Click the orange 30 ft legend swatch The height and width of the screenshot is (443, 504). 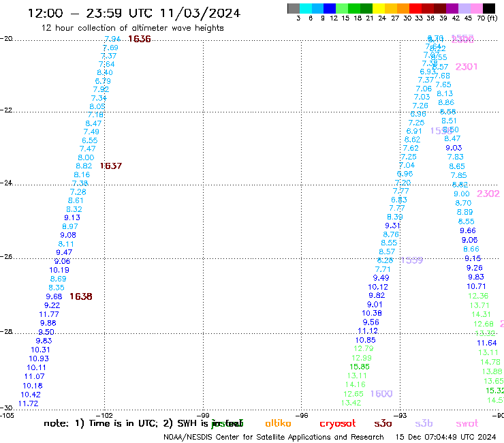[x=403, y=8]
